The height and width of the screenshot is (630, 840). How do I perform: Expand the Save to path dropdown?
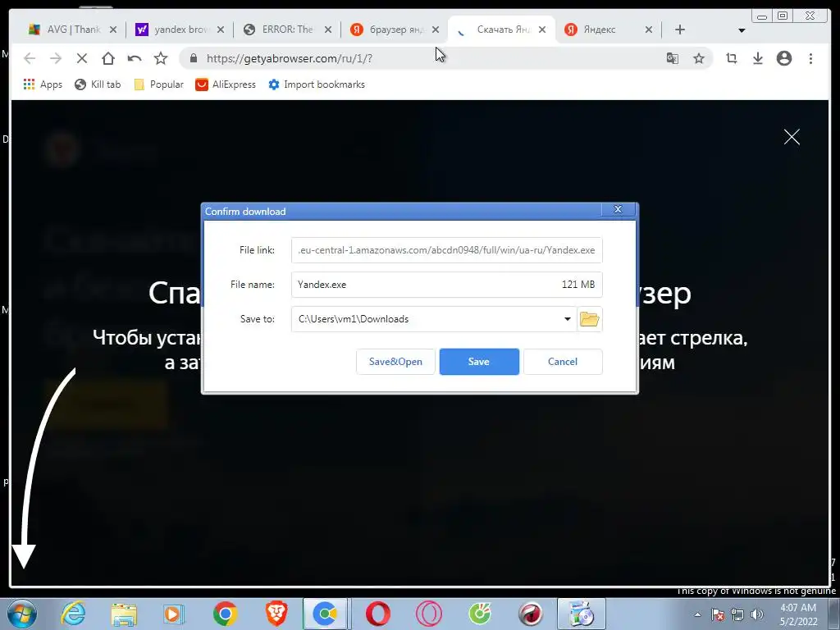(568, 319)
